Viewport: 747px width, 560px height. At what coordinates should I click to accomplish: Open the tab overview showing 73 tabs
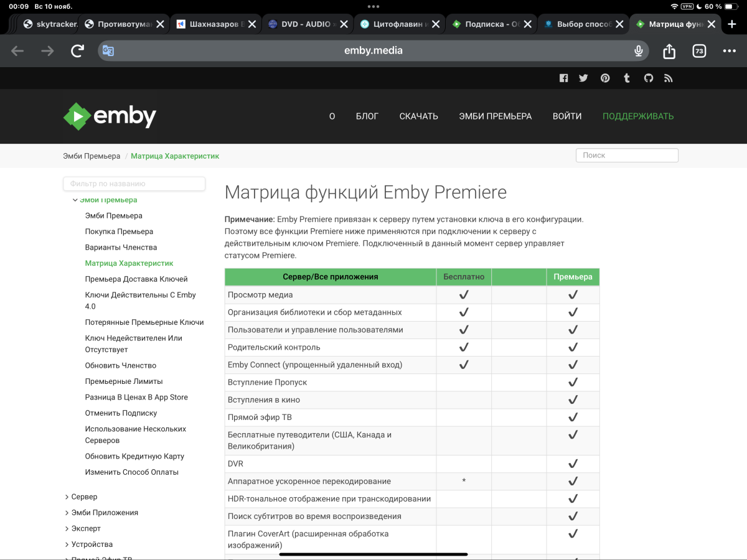point(699,51)
